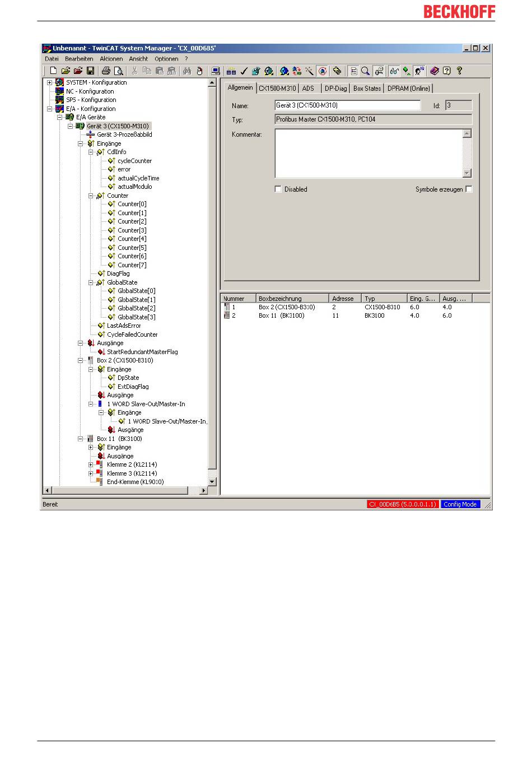Click the Typ column header in the box list

point(384,299)
